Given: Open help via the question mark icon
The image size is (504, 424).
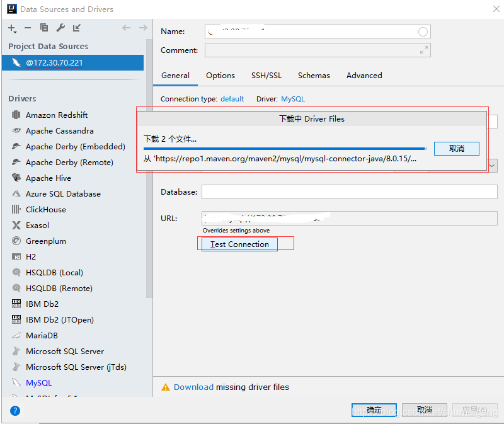Looking at the screenshot, I should [x=14, y=411].
